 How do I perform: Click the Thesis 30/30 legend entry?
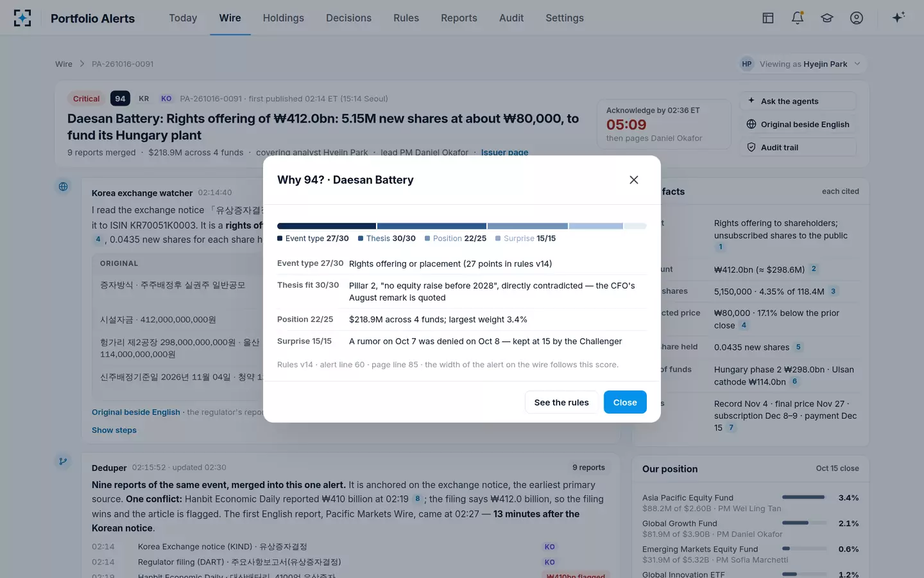coord(387,238)
